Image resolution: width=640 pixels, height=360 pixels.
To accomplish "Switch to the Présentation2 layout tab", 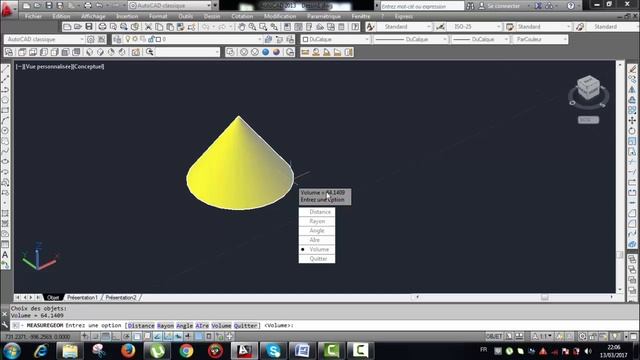I will click(x=121, y=298).
